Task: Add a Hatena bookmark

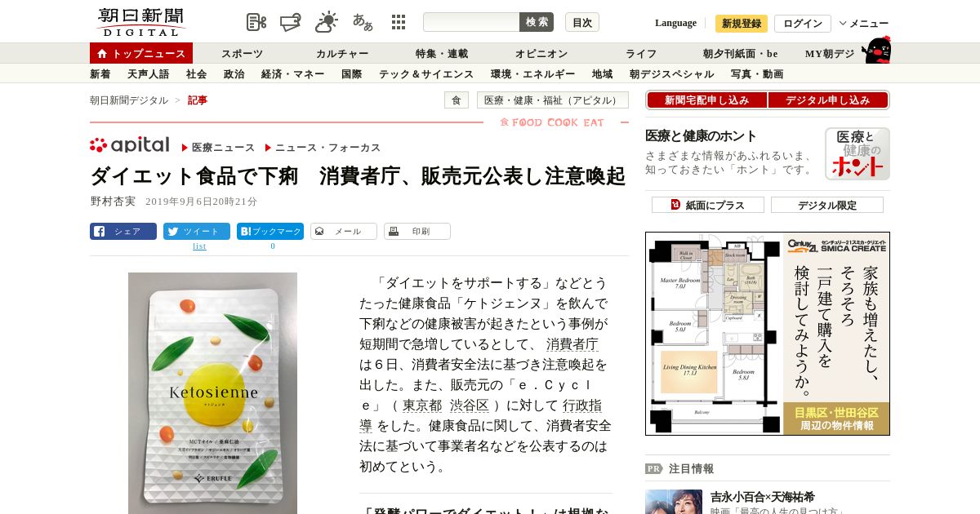Action: (x=270, y=231)
